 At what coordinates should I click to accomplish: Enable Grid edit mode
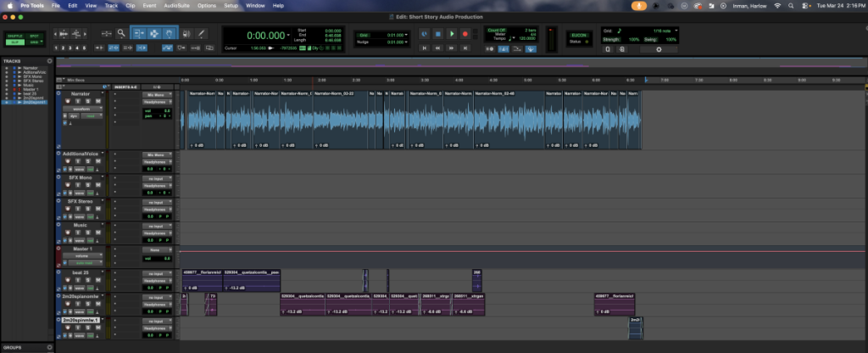click(34, 42)
